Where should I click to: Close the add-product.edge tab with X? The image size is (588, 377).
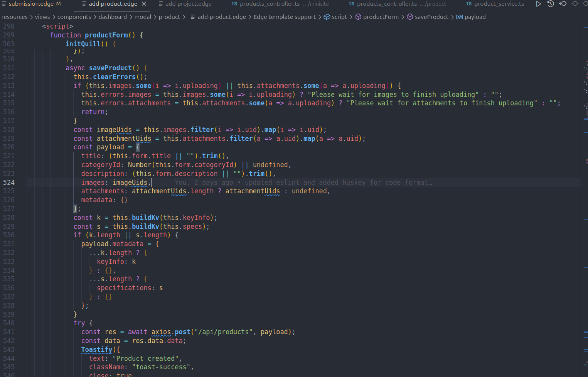[144, 4]
